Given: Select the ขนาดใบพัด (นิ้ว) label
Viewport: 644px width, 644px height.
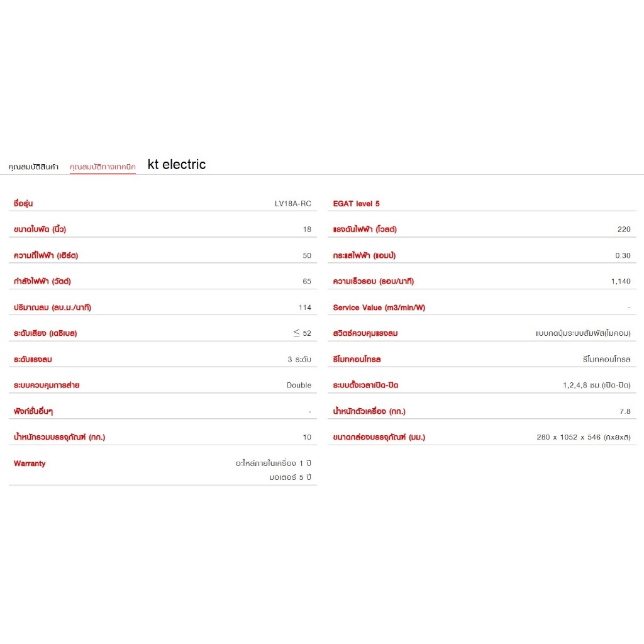Looking at the screenshot, I should (40, 230).
